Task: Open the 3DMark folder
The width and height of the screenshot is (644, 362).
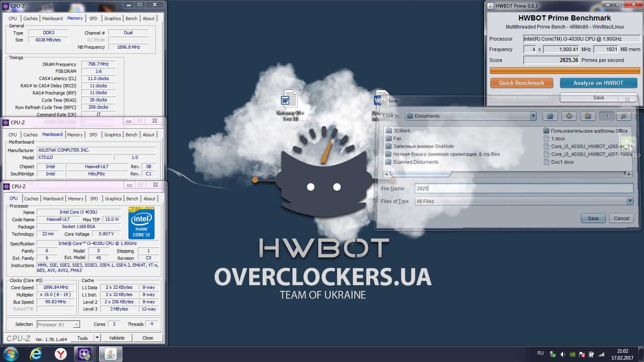Action: (x=398, y=131)
